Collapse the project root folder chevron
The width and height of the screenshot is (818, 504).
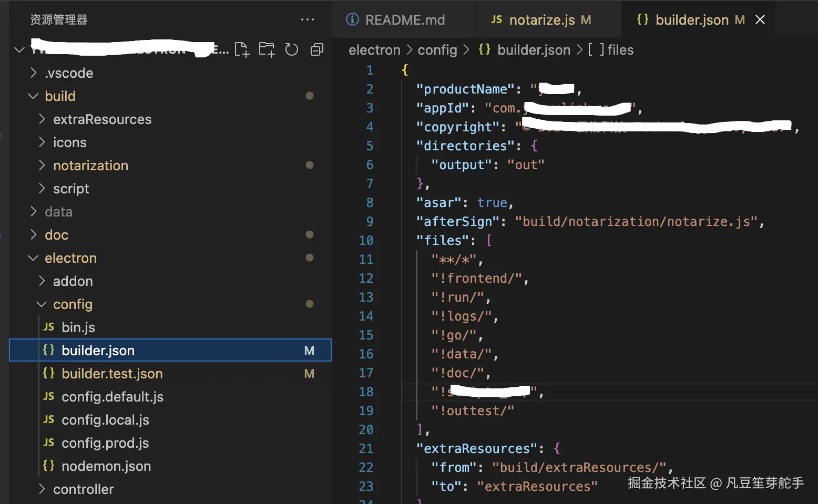pos(19,49)
